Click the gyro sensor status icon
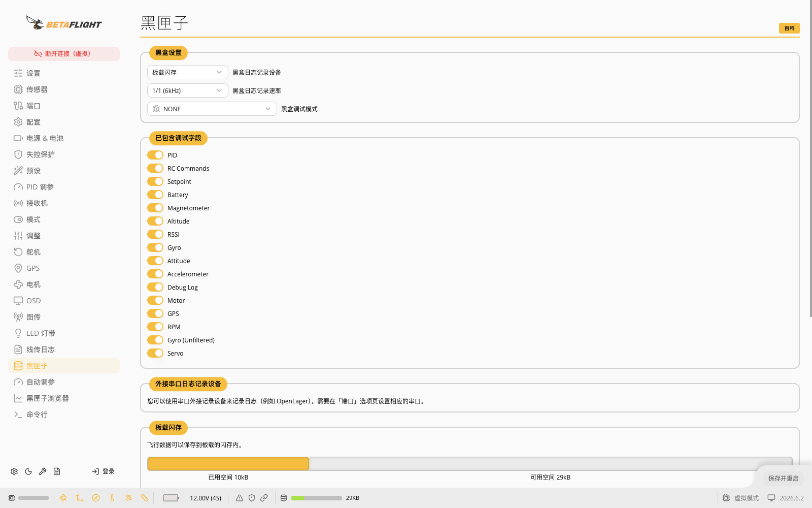812x508 pixels. click(x=63, y=498)
